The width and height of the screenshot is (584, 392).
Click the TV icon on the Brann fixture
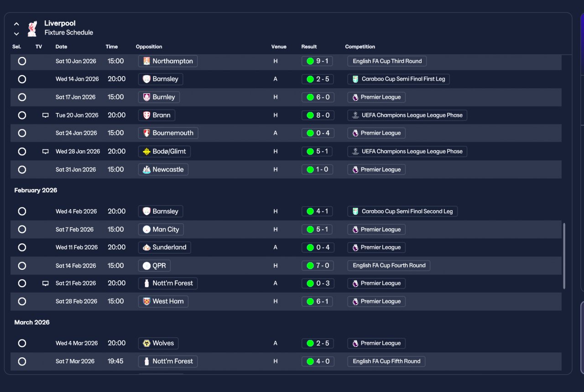pyautogui.click(x=45, y=115)
